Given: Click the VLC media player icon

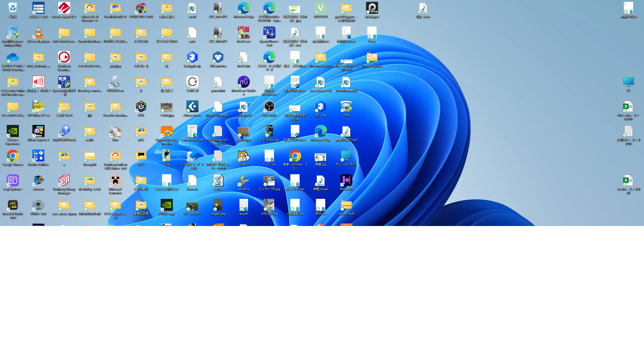Looking at the screenshot, I should pos(38,33).
